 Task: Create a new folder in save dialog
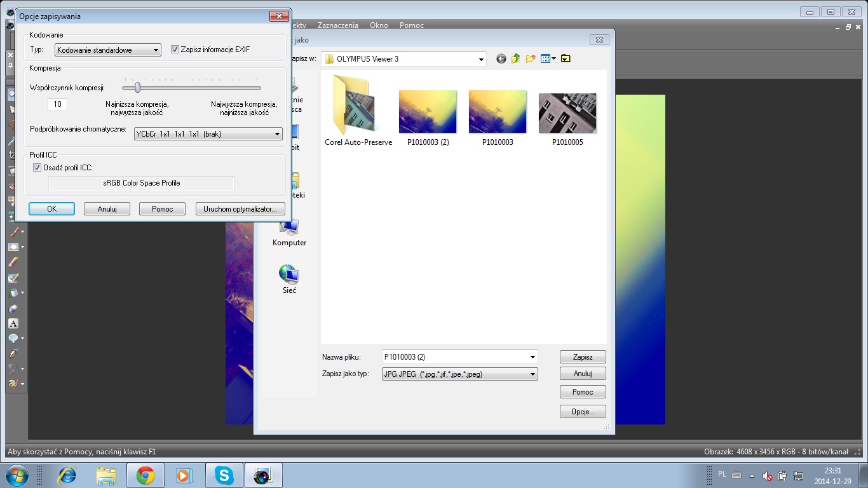click(x=531, y=58)
